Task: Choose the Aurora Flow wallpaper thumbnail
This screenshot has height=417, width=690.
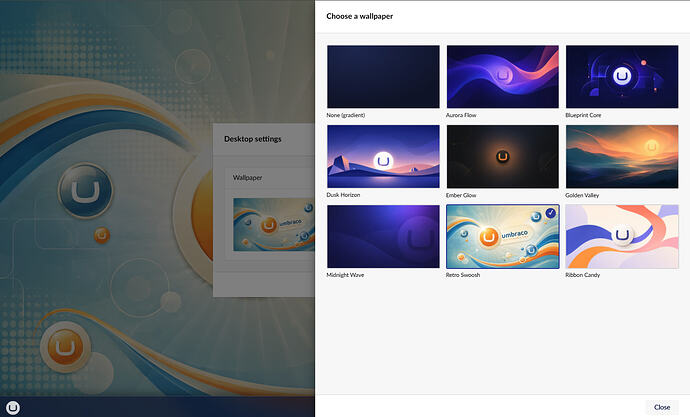Action: point(503,77)
